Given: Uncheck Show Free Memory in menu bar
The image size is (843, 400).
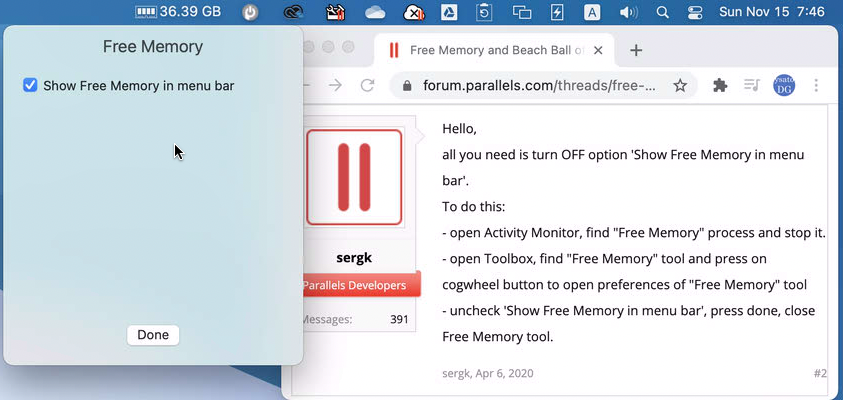Looking at the screenshot, I should click(x=31, y=86).
